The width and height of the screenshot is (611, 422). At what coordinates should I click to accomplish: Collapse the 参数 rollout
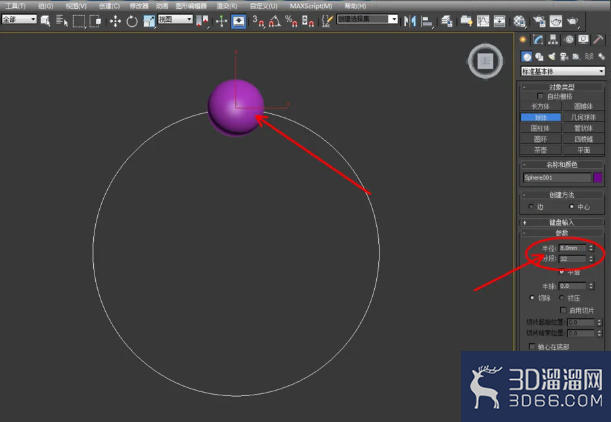coord(562,233)
